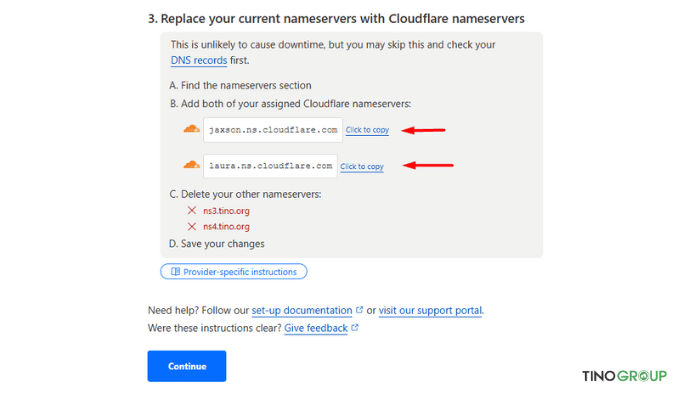The height and width of the screenshot is (400, 700).
Task: Click 'B. Add both of your assigned Cloudflare nameservers' text
Action: point(290,104)
